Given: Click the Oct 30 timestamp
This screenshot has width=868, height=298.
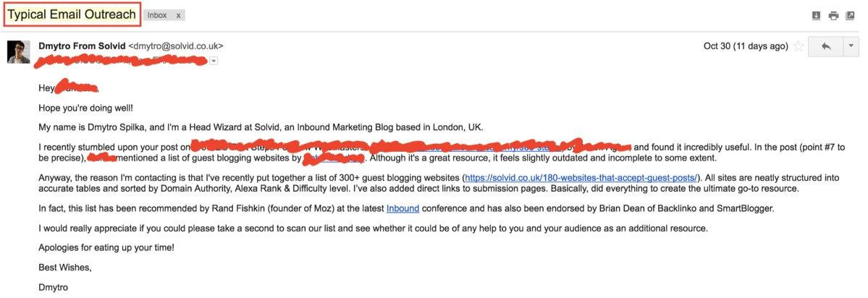Looking at the screenshot, I should [x=746, y=46].
